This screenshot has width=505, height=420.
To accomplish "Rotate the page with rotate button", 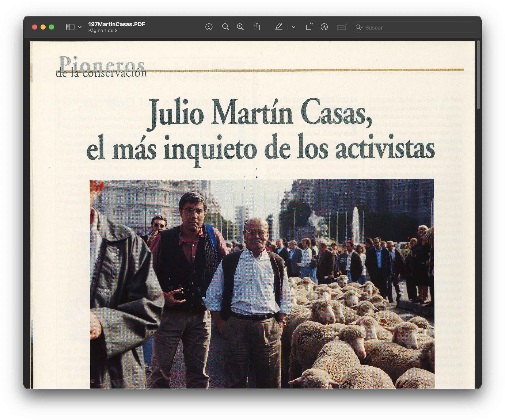I will 309,26.
